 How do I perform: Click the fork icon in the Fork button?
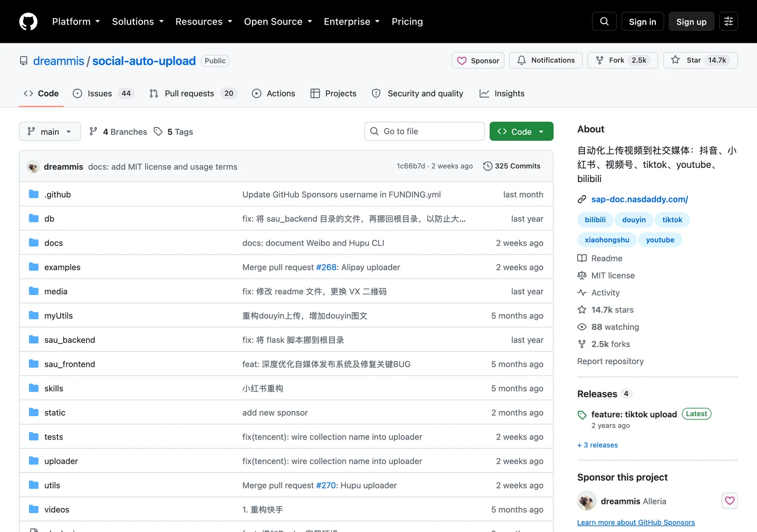pos(599,60)
